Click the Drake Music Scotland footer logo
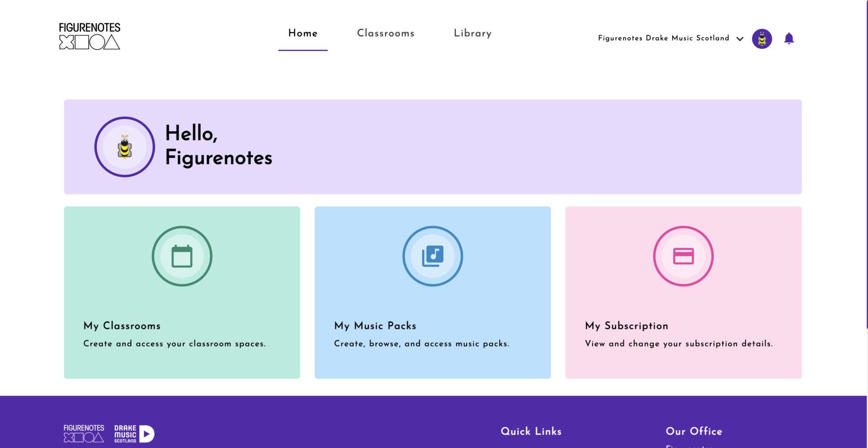868x448 pixels. 134,434
